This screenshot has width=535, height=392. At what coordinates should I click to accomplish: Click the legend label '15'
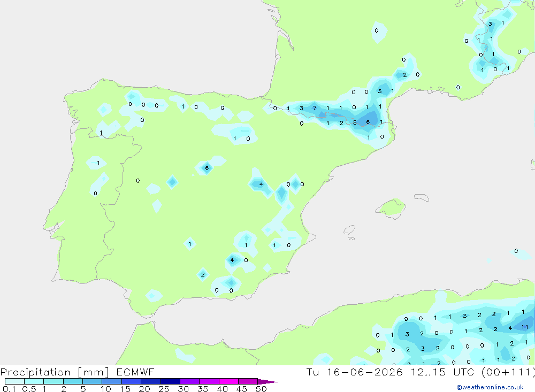click(x=125, y=389)
